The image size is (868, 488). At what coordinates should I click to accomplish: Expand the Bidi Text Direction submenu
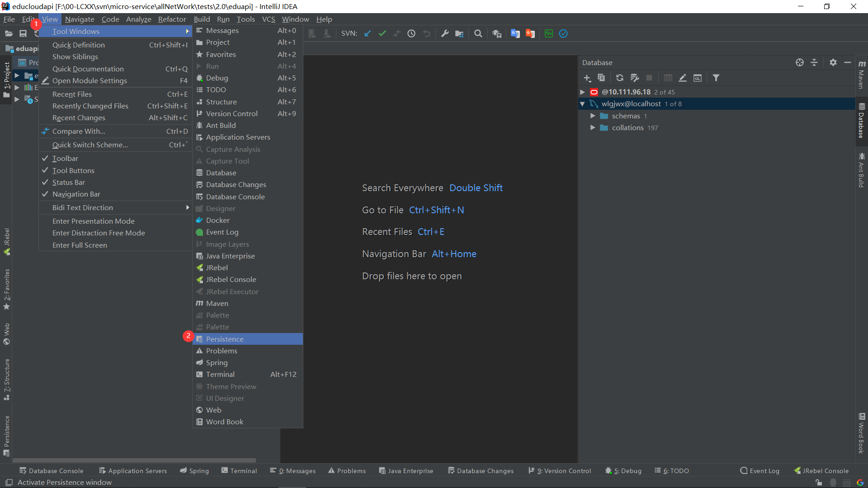pyautogui.click(x=187, y=207)
